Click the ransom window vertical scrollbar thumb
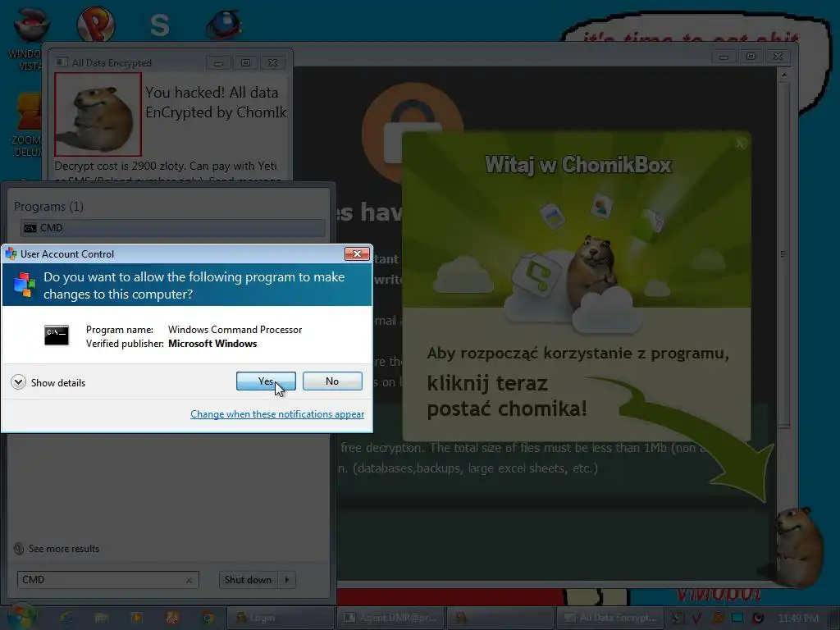The width and height of the screenshot is (840, 630). pos(783,254)
